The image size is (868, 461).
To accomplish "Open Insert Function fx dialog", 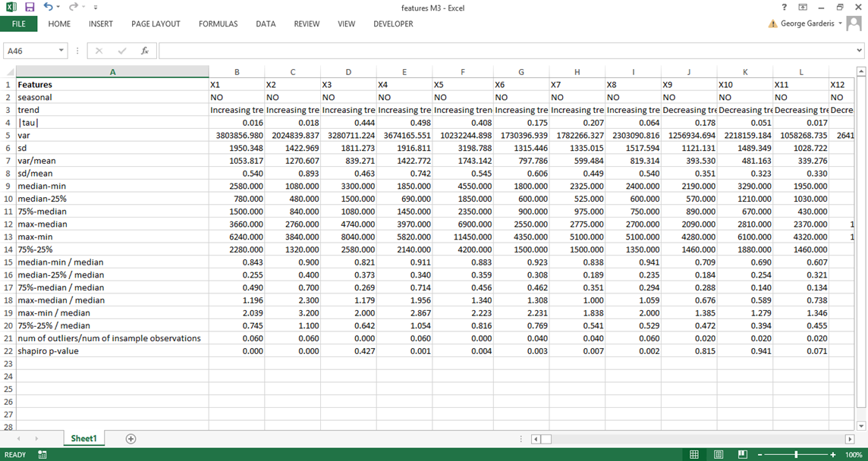I will tap(144, 51).
